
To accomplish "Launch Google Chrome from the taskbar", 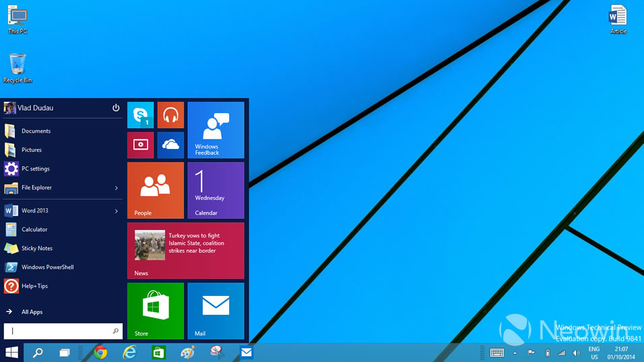I will [x=101, y=352].
